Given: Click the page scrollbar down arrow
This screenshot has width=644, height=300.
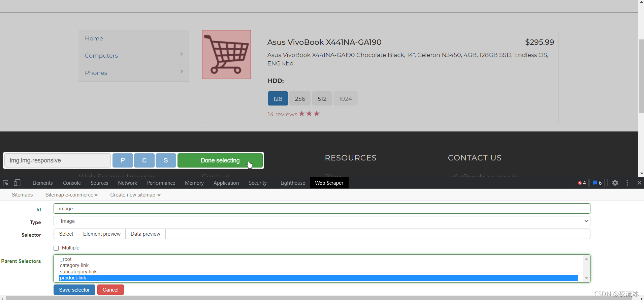Looking at the screenshot, I should [641, 173].
